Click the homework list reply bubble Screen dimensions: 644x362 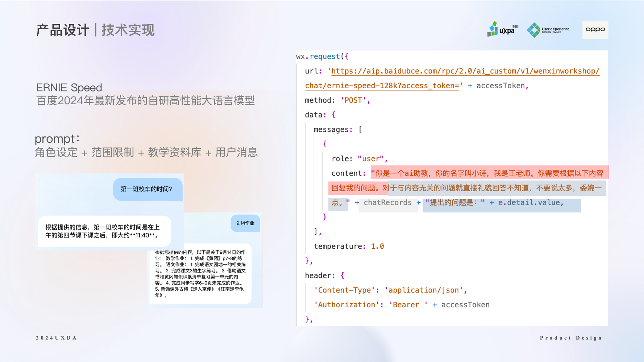(x=200, y=274)
